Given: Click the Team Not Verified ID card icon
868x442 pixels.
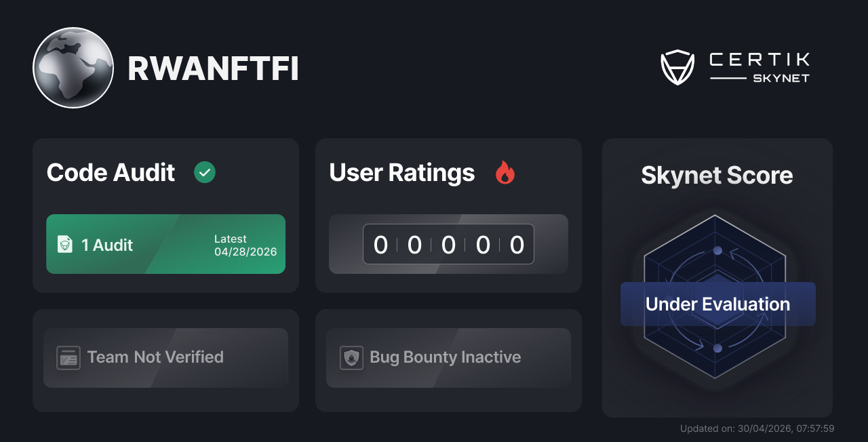Looking at the screenshot, I should 68,357.
